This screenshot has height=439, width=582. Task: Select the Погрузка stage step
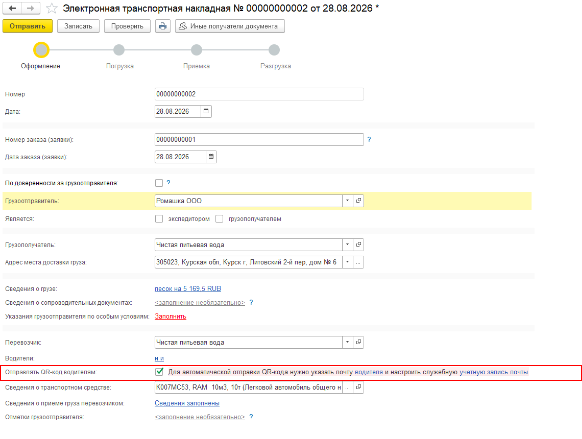119,50
